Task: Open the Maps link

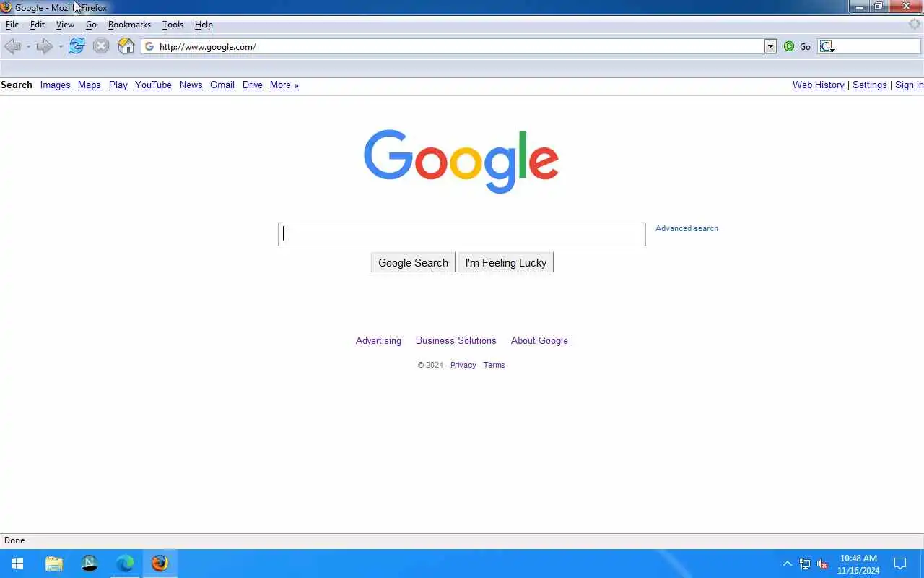Action: point(89,85)
